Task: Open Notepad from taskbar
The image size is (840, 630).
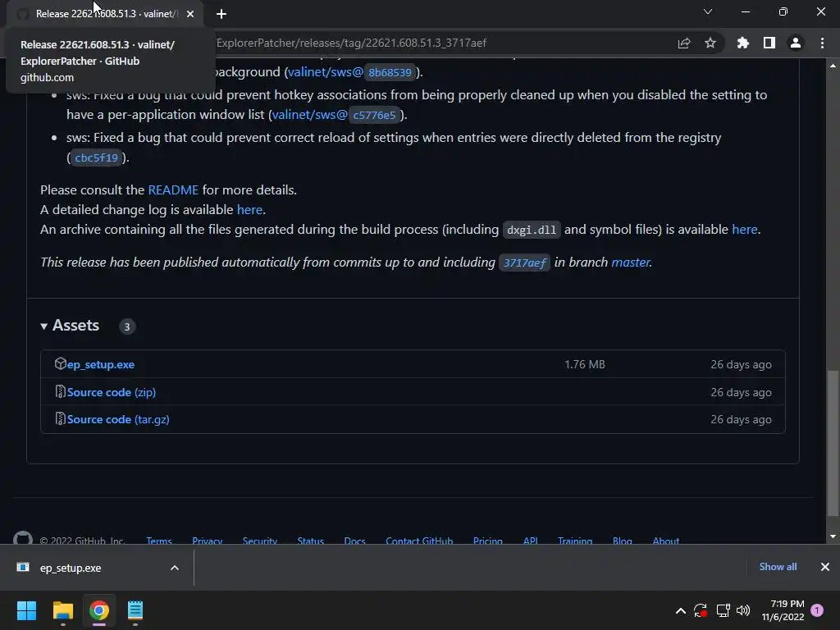Action: tap(135, 610)
